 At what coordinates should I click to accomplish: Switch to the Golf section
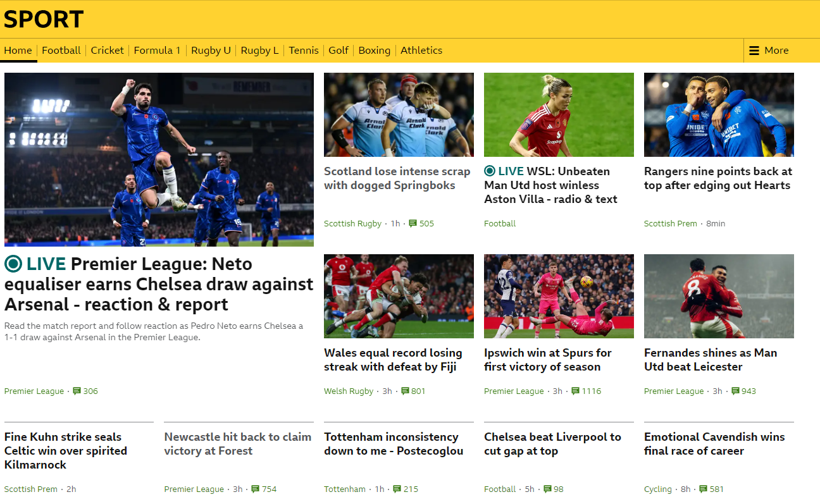click(339, 51)
